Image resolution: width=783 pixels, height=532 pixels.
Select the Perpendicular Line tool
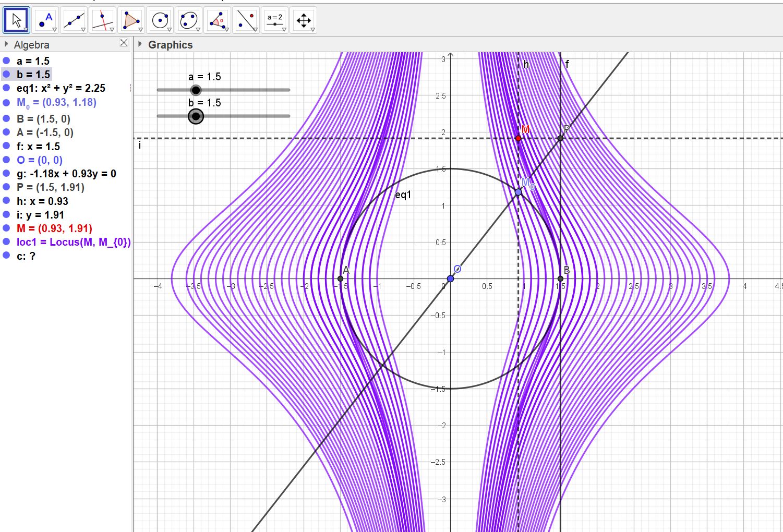click(x=103, y=20)
